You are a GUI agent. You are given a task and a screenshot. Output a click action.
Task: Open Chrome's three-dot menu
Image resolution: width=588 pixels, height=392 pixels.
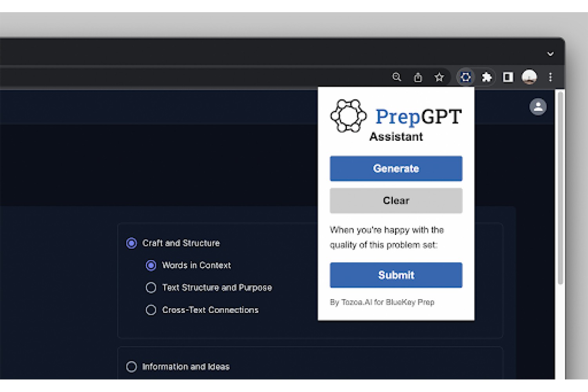(x=550, y=77)
